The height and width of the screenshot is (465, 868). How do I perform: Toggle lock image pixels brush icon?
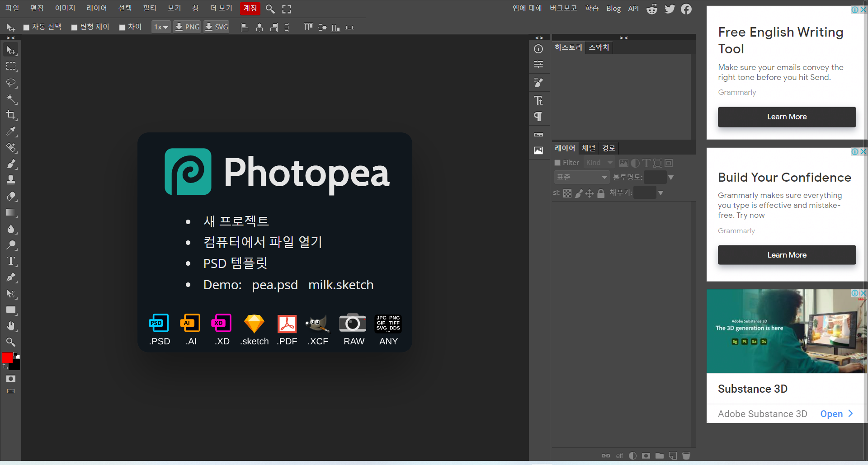click(579, 193)
